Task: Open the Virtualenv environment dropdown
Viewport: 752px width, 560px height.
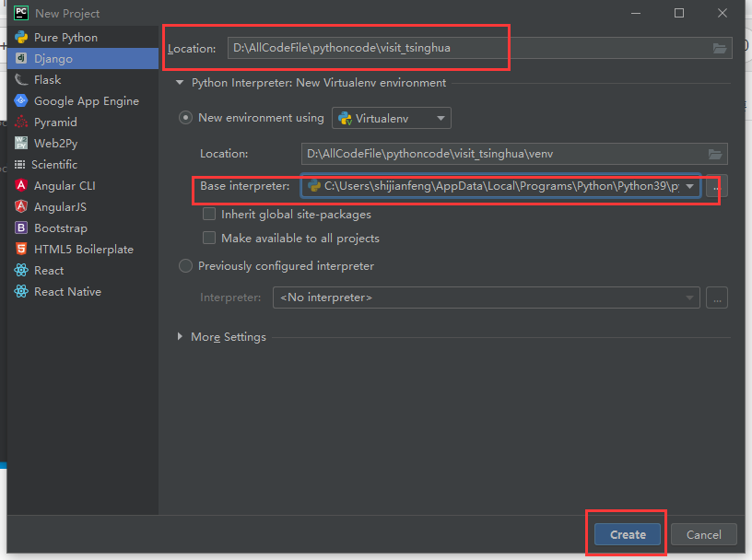Action: (392, 118)
